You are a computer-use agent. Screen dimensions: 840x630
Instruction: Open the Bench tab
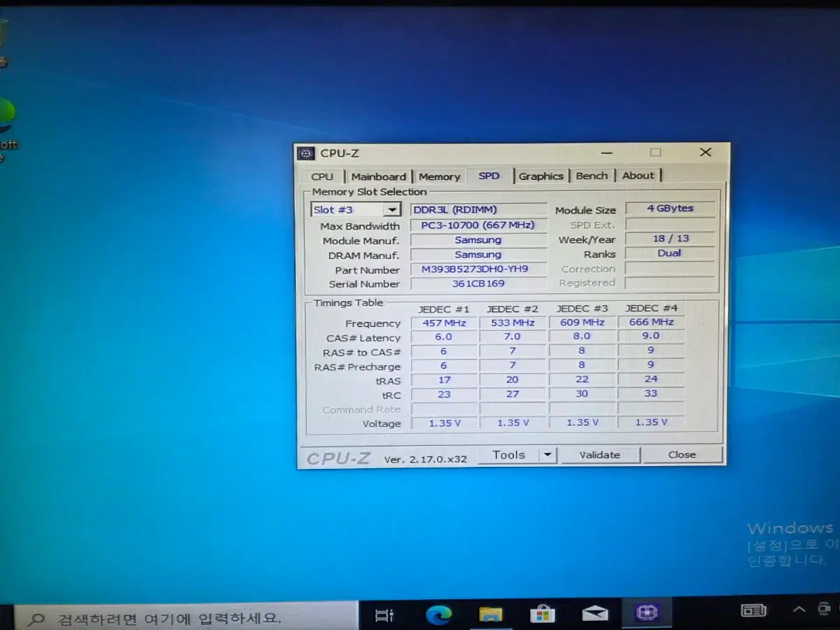click(591, 176)
